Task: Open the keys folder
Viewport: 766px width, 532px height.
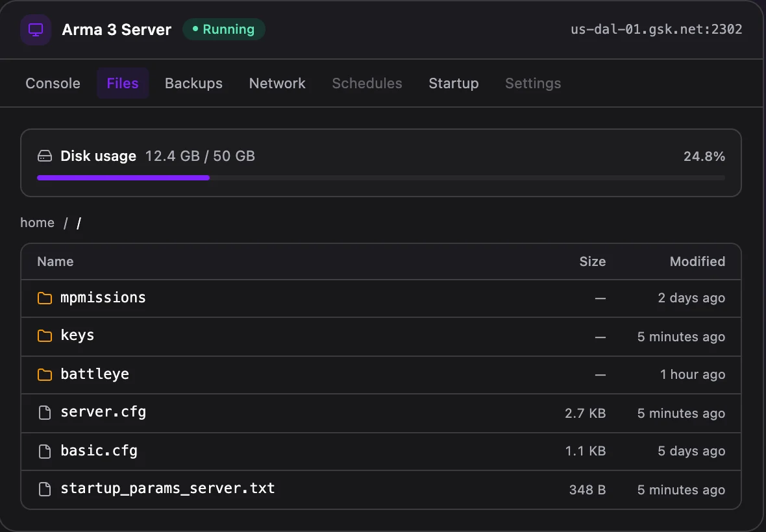Action: (381, 336)
